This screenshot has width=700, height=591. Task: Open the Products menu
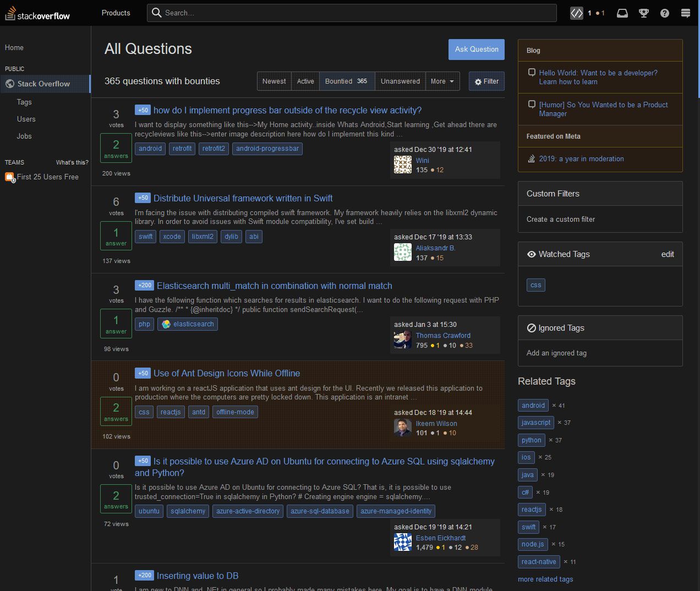pyautogui.click(x=115, y=13)
